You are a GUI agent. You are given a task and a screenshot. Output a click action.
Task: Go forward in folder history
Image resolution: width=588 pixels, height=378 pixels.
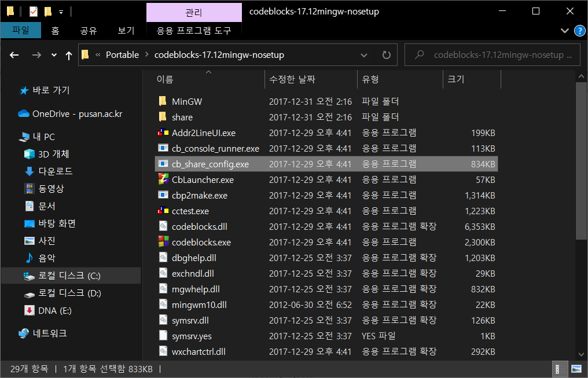pyautogui.click(x=36, y=55)
